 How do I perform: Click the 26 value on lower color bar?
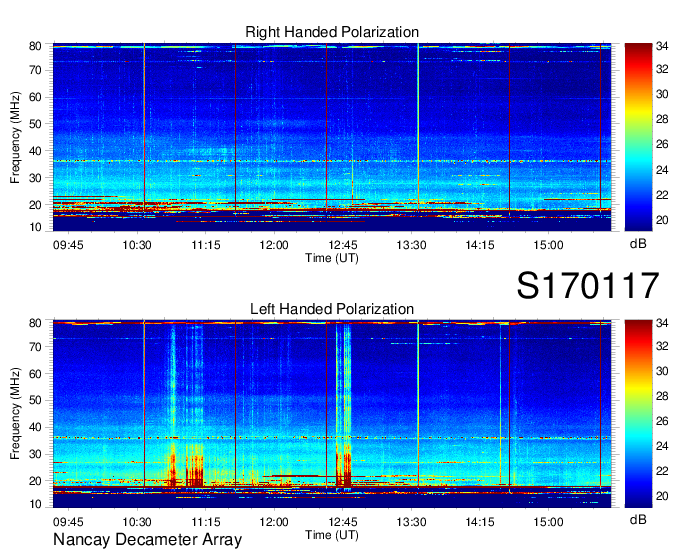662,421
